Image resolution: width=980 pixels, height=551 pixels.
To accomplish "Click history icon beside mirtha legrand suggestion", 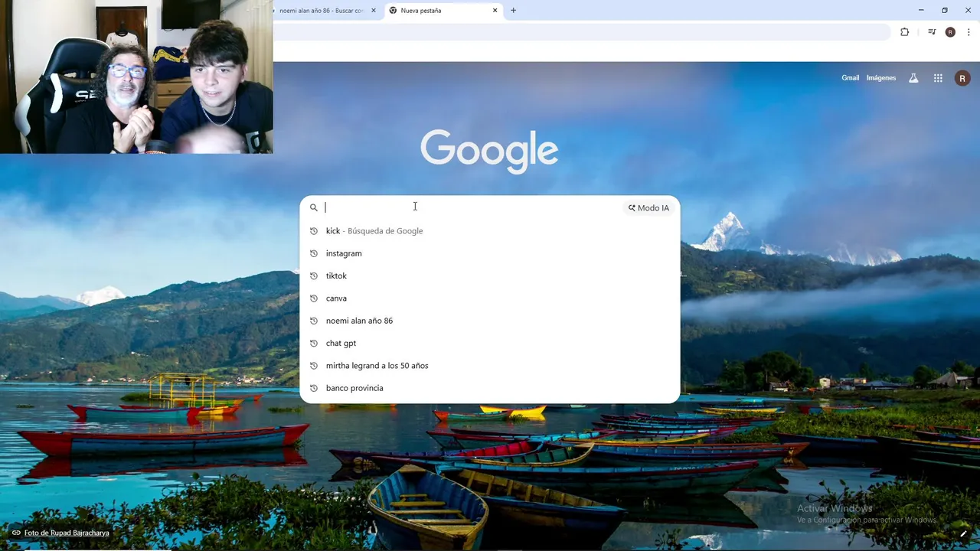I will 313,366.
